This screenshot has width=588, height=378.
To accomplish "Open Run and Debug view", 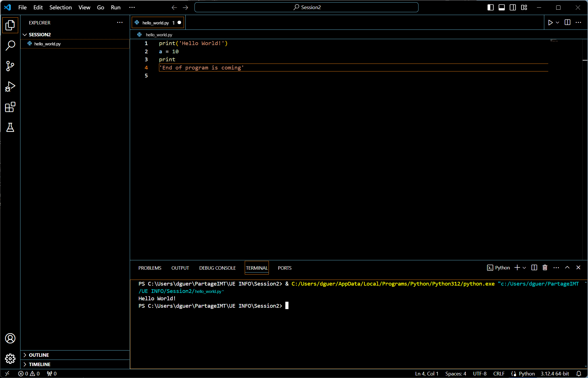I will pos(10,86).
